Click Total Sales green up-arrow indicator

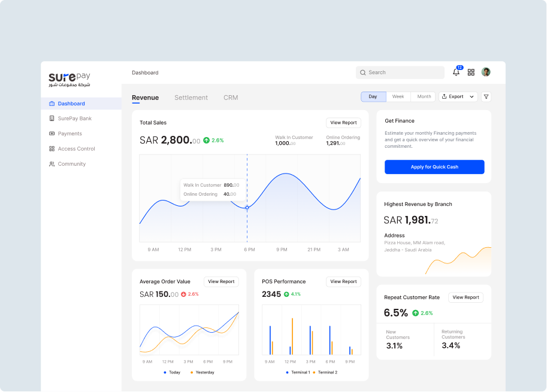click(x=207, y=141)
